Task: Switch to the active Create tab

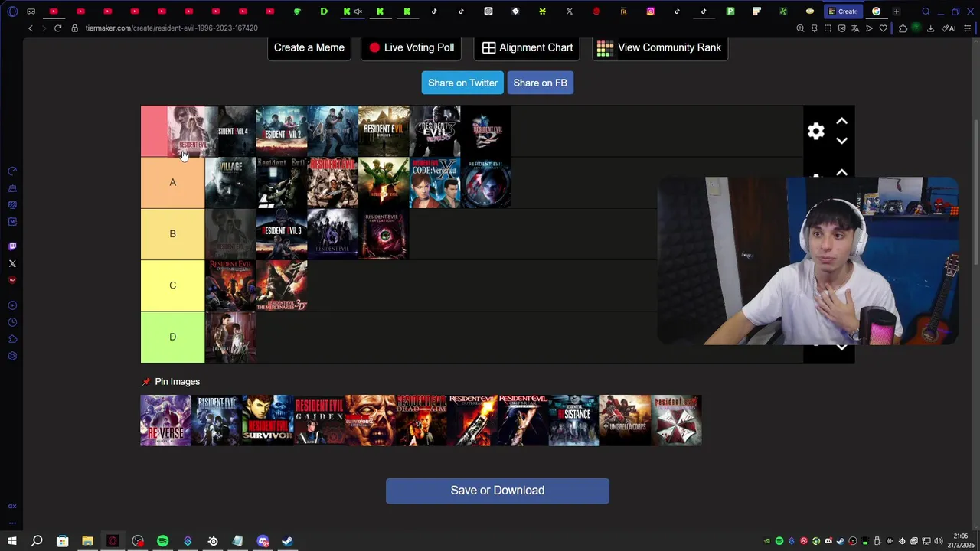Action: pyautogui.click(x=843, y=11)
